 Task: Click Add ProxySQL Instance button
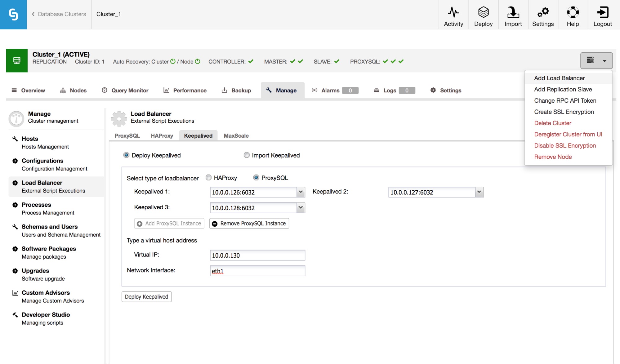pos(169,224)
